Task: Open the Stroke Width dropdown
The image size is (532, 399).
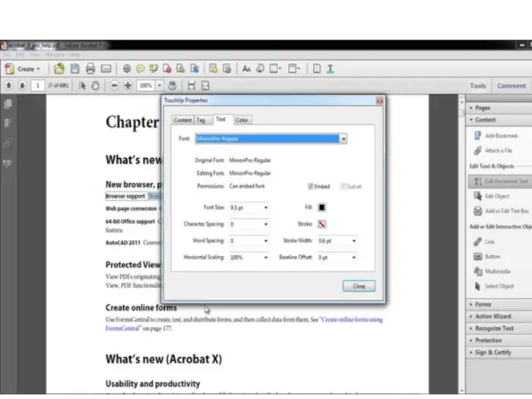Action: 353,241
